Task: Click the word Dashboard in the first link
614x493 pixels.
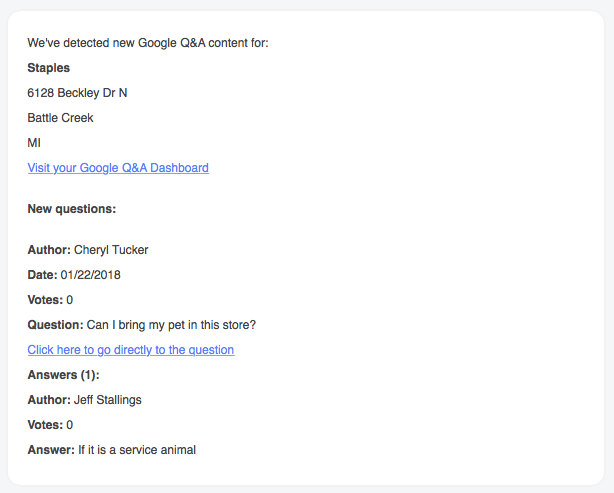Action: 179,168
